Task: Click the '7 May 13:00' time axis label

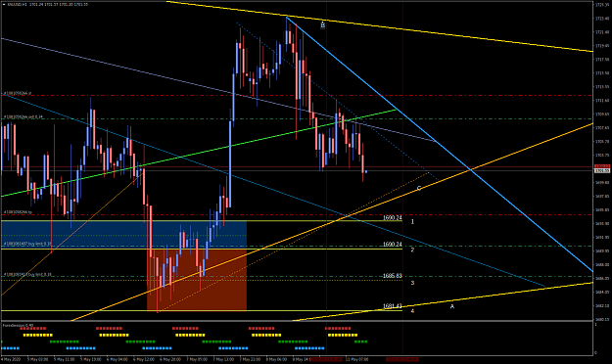Action: pyautogui.click(x=223, y=359)
